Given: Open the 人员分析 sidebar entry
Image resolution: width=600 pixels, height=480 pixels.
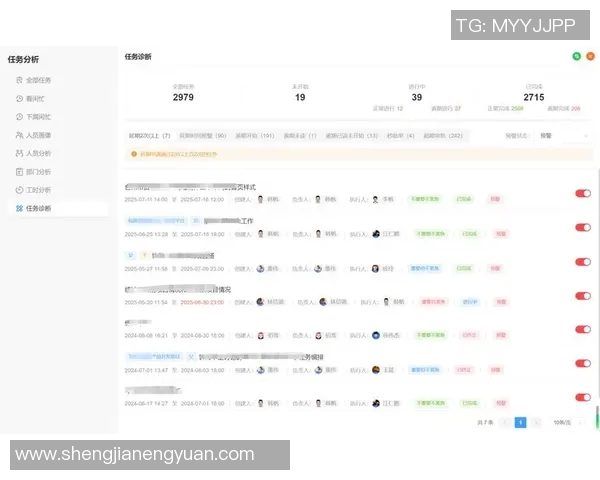Looking at the screenshot, I should (38, 153).
